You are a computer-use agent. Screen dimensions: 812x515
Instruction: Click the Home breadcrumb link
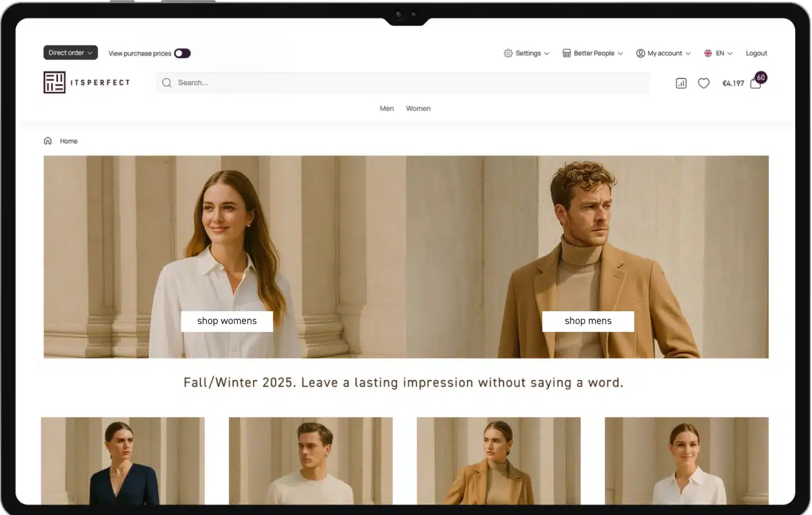[68, 141]
